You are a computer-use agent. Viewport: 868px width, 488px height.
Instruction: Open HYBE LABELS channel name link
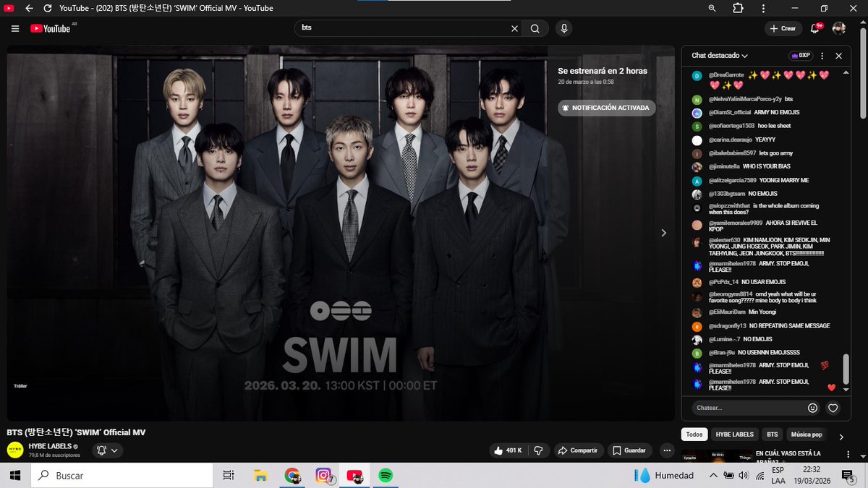coord(50,447)
